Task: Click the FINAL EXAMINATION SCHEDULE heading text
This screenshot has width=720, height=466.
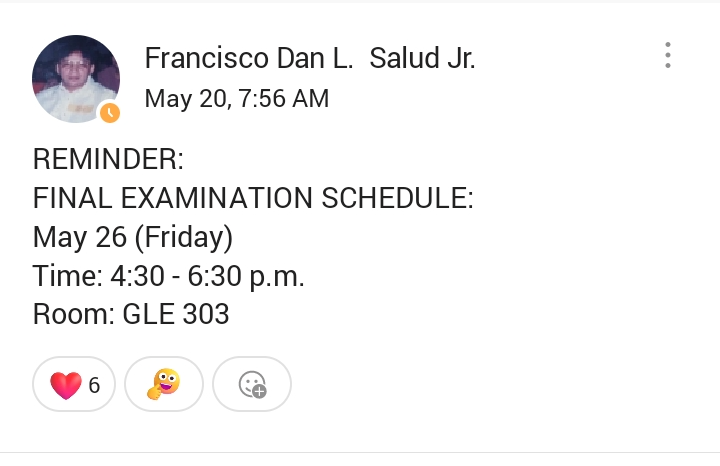Action: [x=253, y=198]
